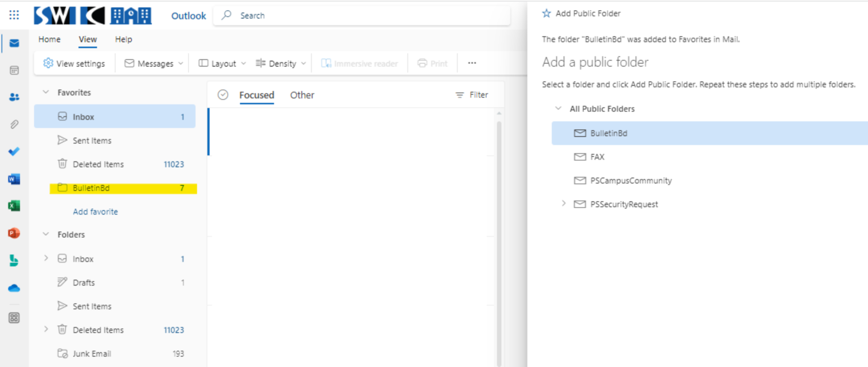Open the app launcher waffle menu
The width and height of the screenshot is (868, 367).
coord(14,15)
